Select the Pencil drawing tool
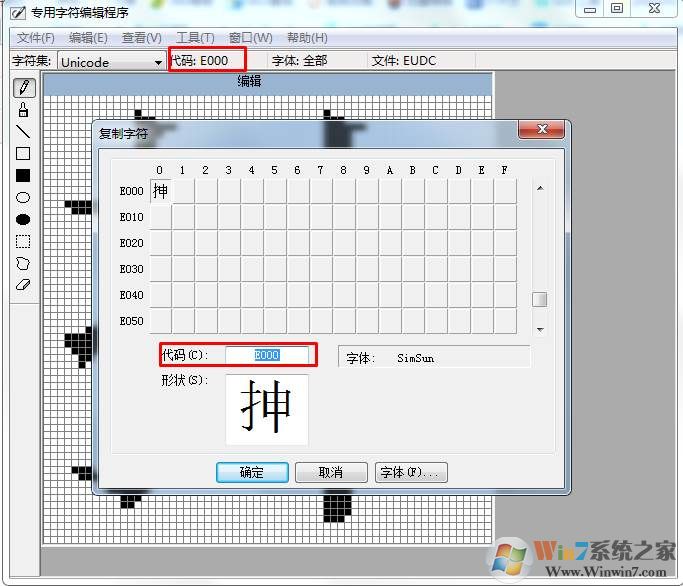This screenshot has height=586, width=683. (x=23, y=89)
